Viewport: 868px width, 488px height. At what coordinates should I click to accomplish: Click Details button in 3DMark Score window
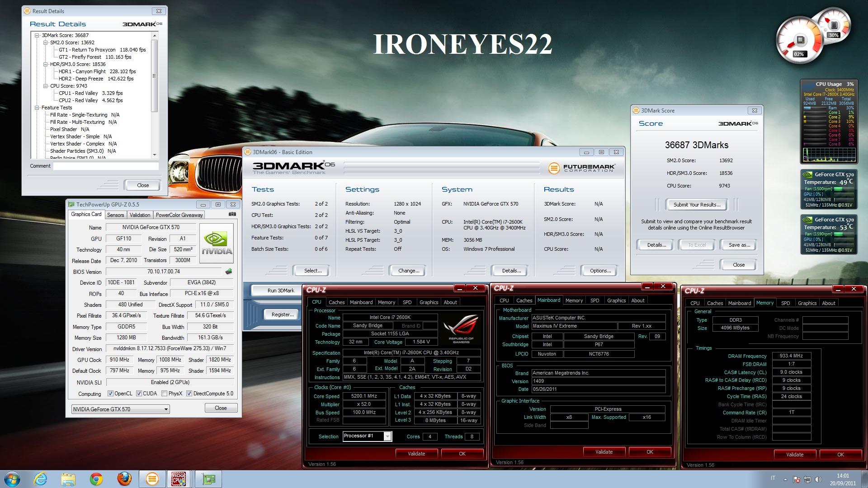pyautogui.click(x=656, y=245)
